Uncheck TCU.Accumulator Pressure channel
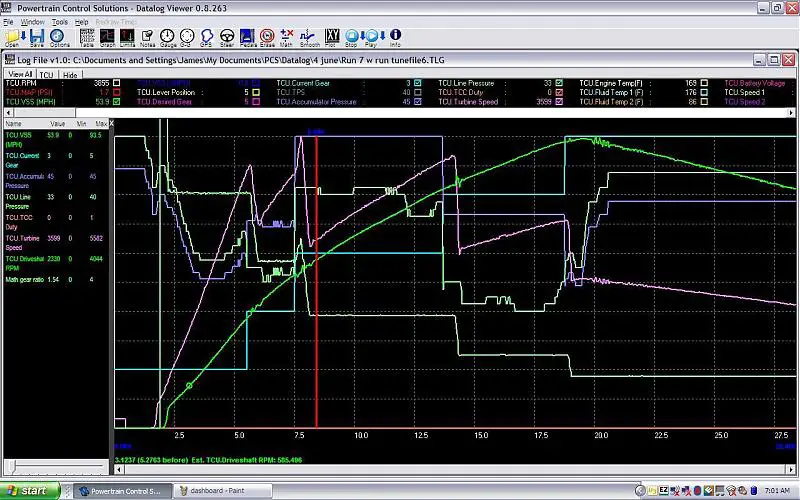Image resolution: width=800 pixels, height=500 pixels. (x=418, y=102)
